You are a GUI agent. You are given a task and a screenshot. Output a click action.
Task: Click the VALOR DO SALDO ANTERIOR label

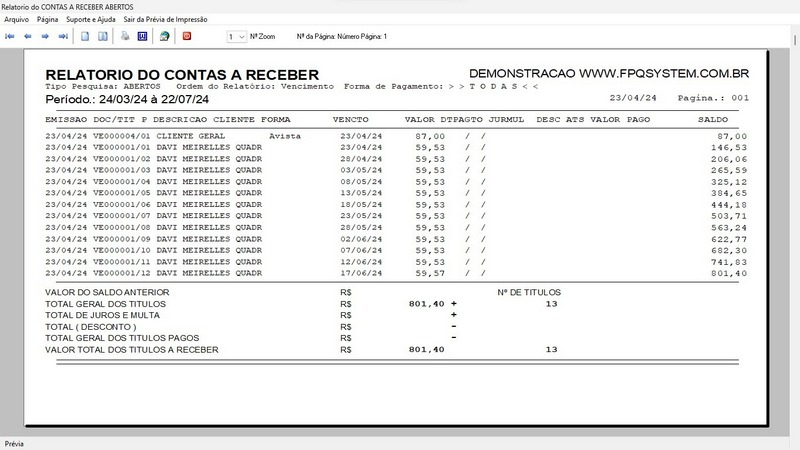coord(107,292)
